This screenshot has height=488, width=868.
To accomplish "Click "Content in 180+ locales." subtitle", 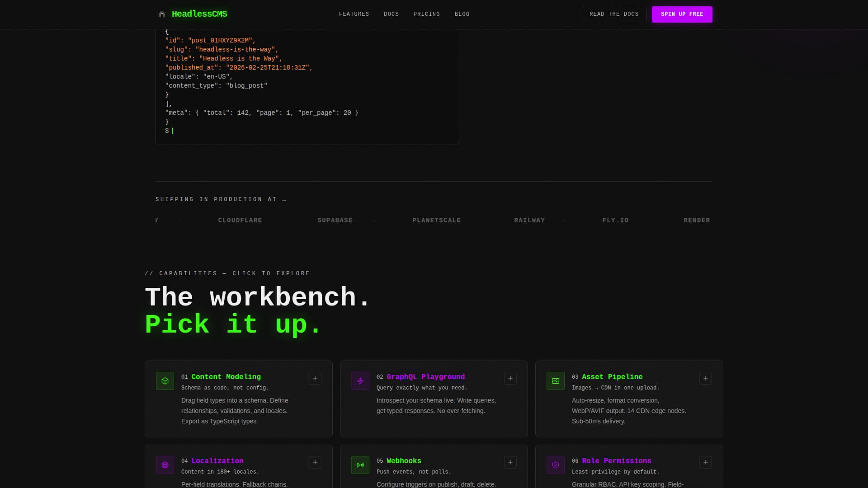I will tap(220, 472).
